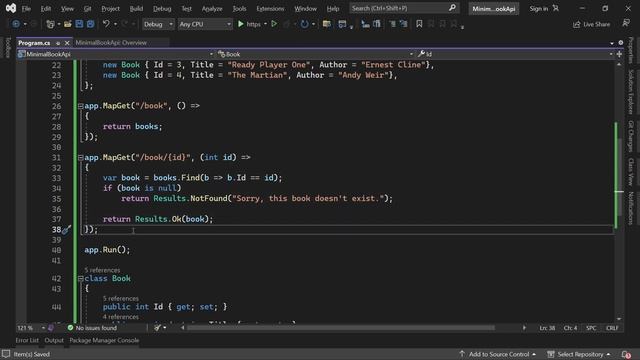Click the Sign in button
Image resolution: width=640 pixels, height=360 pixels.
click(544, 8)
